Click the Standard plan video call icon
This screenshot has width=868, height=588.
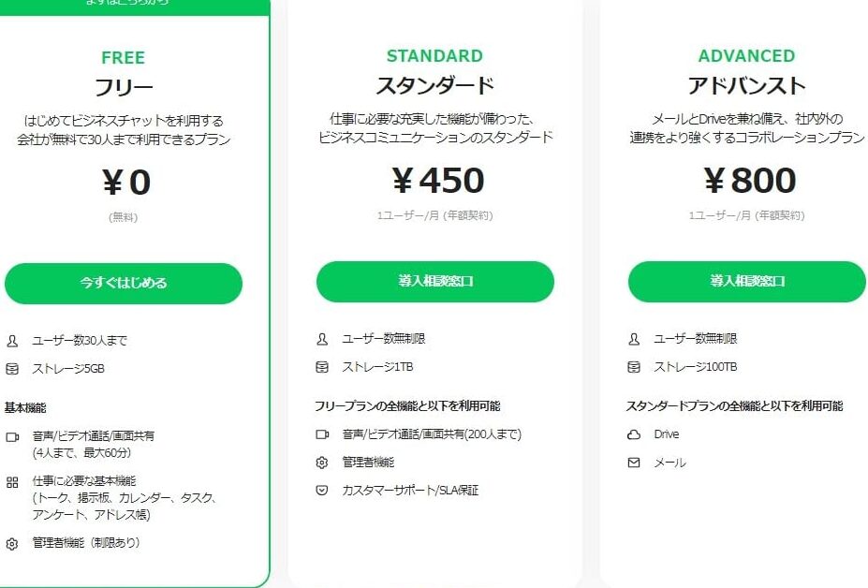tap(322, 434)
